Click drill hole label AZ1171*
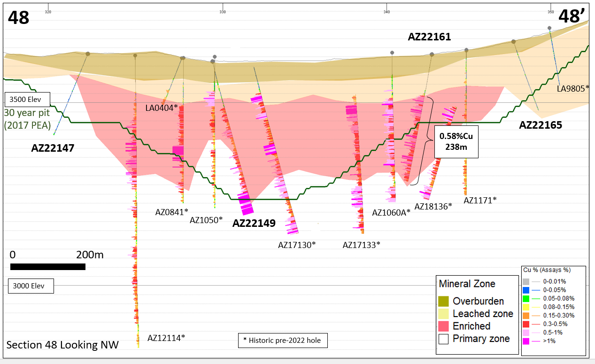The height and width of the screenshot is (364, 595). click(480, 200)
